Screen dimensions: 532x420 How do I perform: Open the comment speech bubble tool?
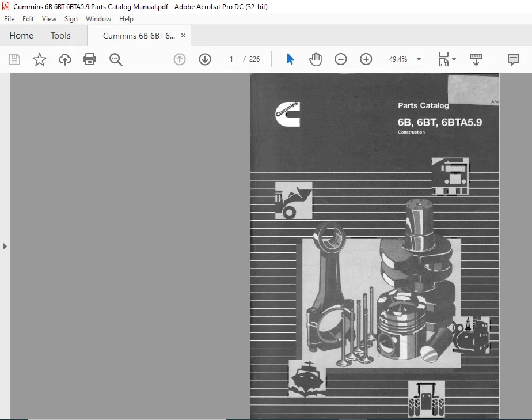pyautogui.click(x=514, y=59)
